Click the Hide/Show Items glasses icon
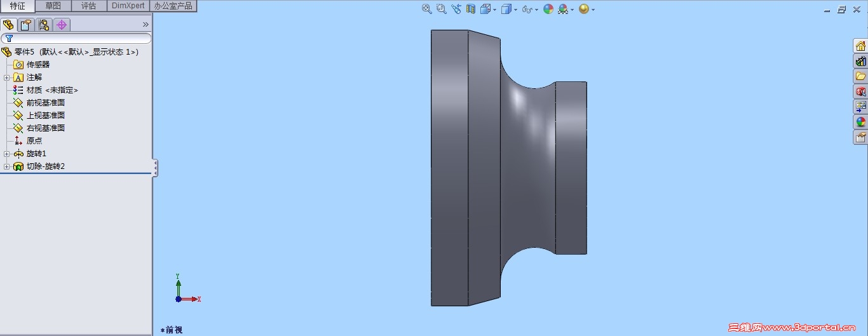 click(526, 9)
